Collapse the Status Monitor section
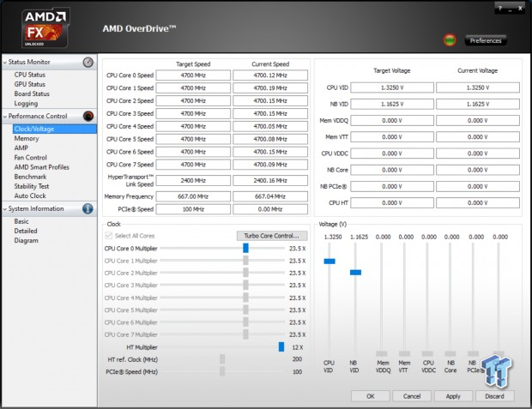Screen dimensions: 532x409 tap(4, 62)
